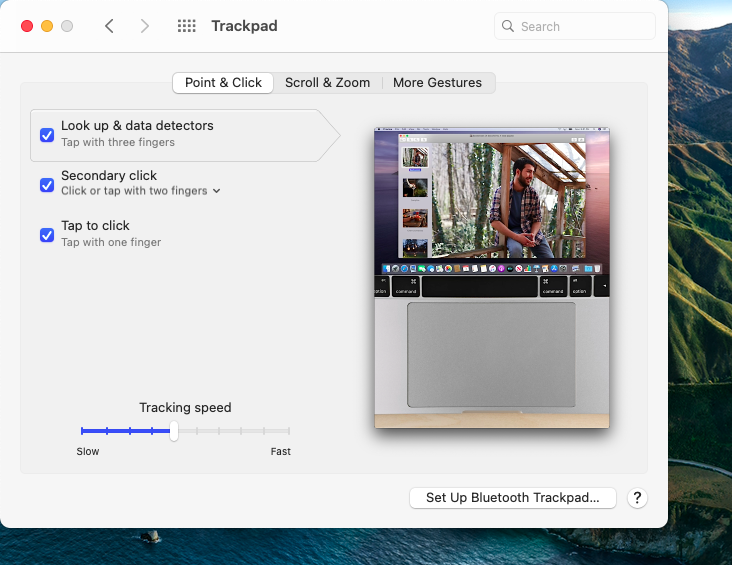Go forward with the right chevron arrow
The height and width of the screenshot is (565, 732).
pyautogui.click(x=145, y=26)
